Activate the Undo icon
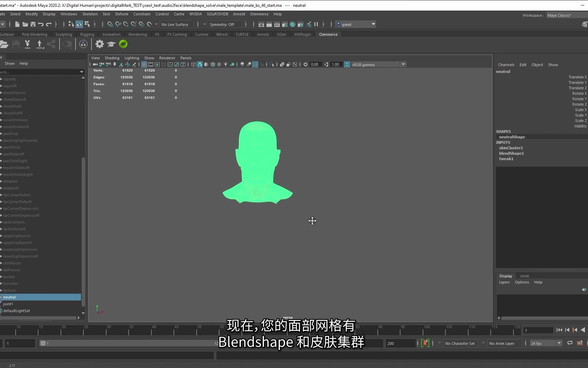This screenshot has width=588, height=368. (x=42, y=24)
